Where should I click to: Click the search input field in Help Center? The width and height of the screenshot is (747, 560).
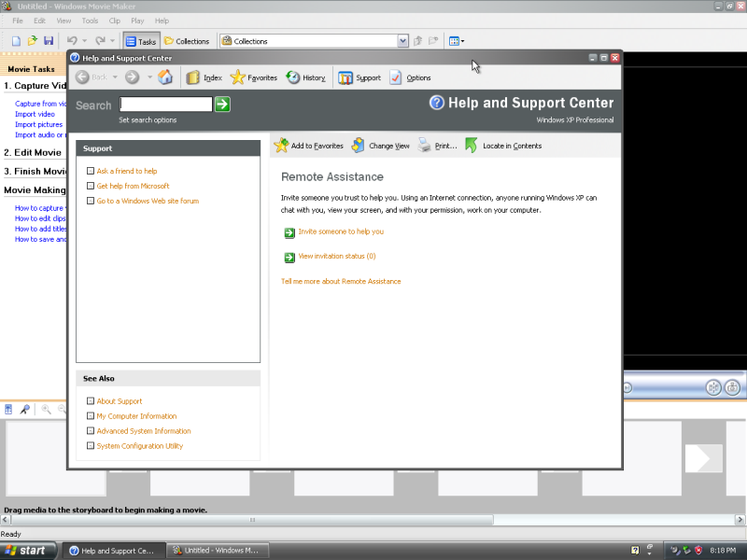168,104
